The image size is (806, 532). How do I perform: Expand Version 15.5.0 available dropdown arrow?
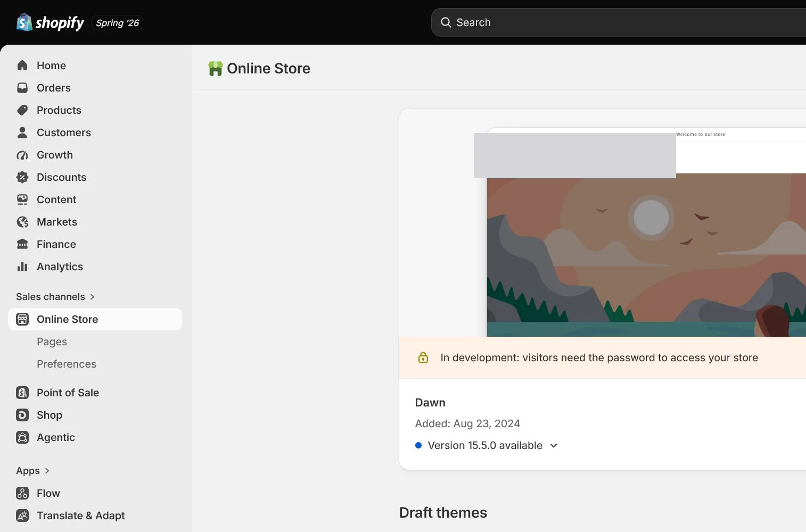(x=554, y=446)
